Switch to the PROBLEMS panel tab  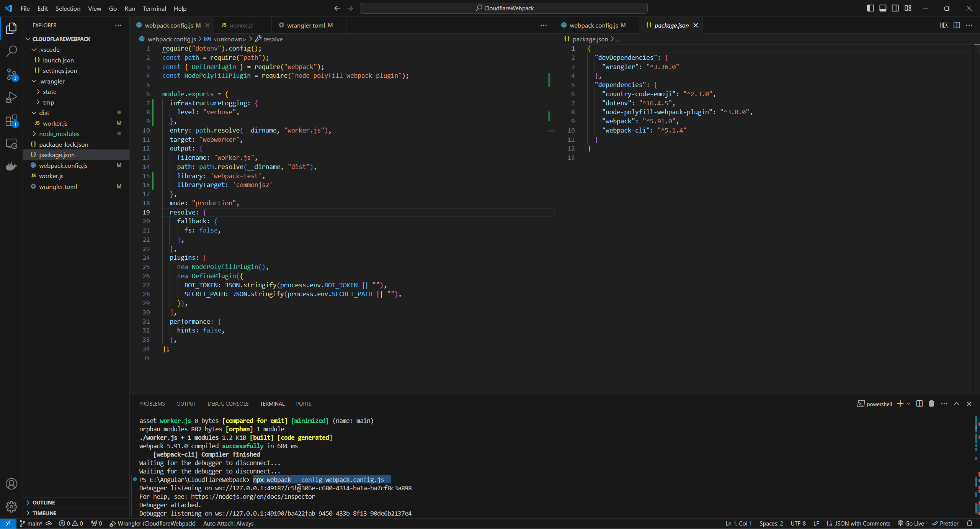tap(152, 404)
